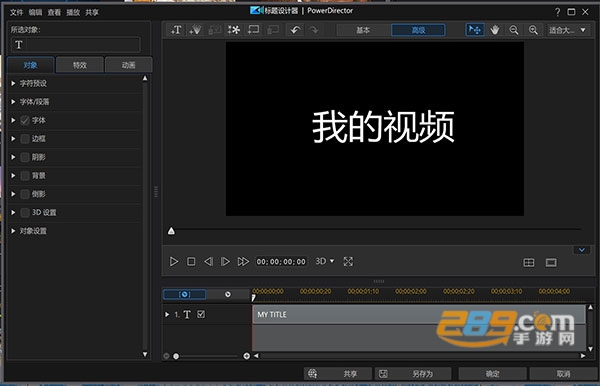This screenshot has height=386, width=600.
Task: Click the 共享 share button
Action: pyautogui.click(x=338, y=373)
